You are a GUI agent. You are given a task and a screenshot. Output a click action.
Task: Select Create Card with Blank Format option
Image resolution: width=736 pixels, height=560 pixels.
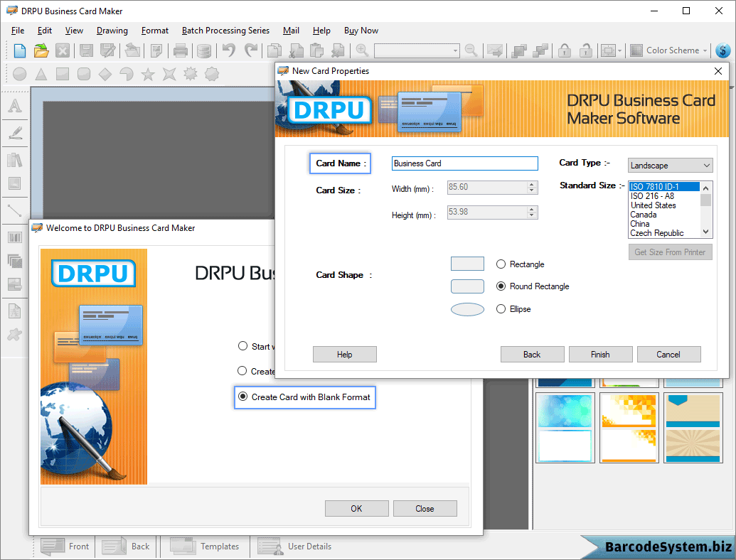tap(304, 397)
